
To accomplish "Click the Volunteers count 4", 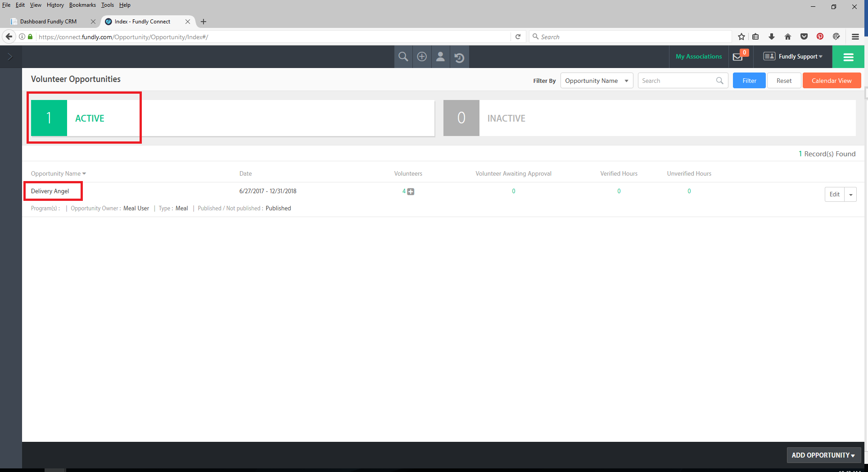I will point(404,191).
